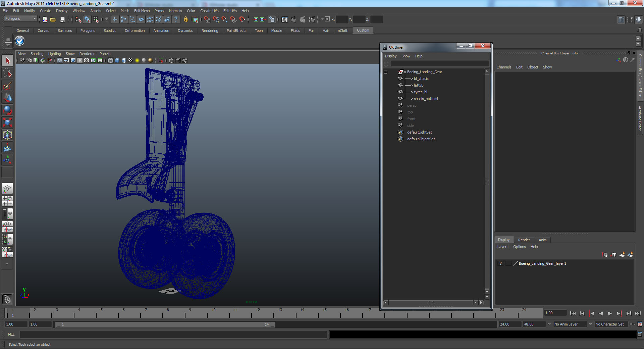Click the create new empty layer icon
644x349 pixels.
pos(622,255)
